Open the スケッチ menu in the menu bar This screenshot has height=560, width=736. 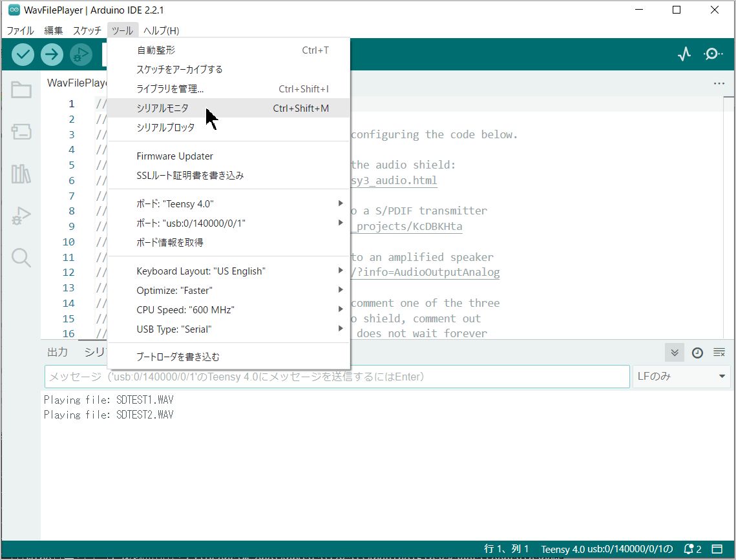pyautogui.click(x=87, y=30)
